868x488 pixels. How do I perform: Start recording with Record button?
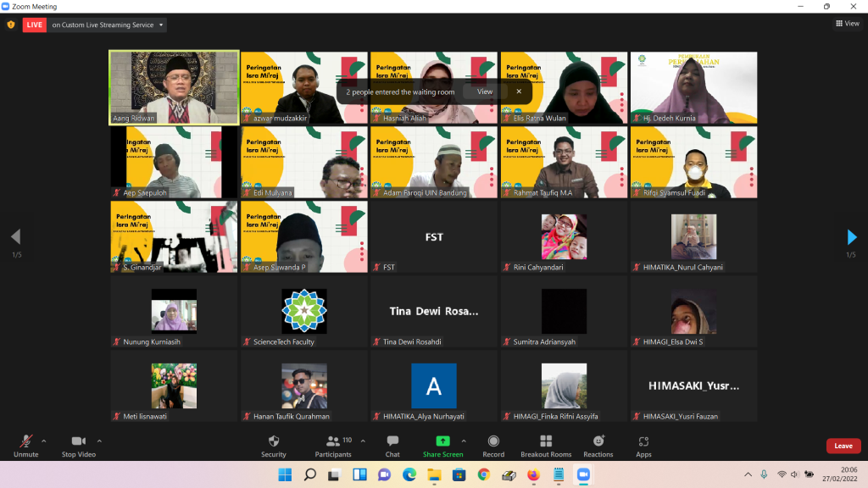pos(493,442)
